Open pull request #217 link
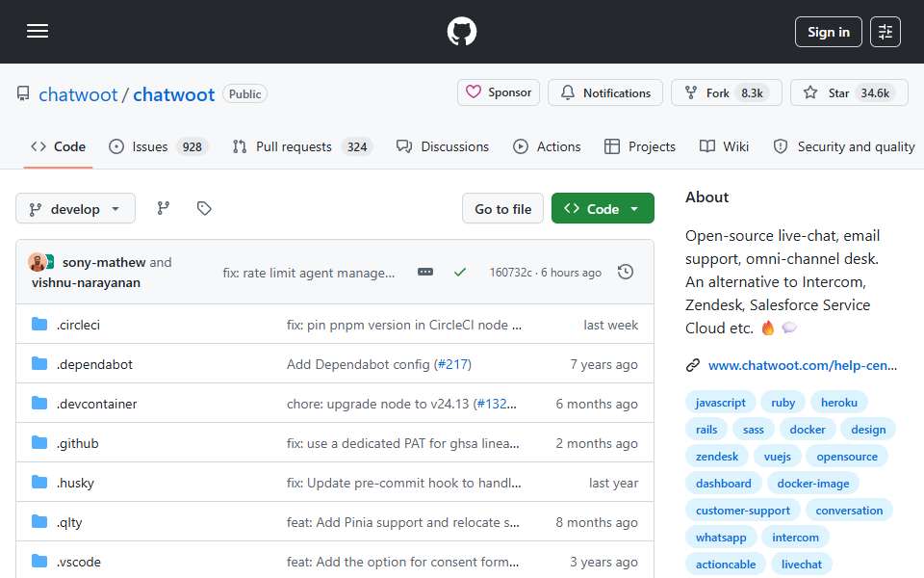Image resolution: width=924 pixels, height=578 pixels. pos(452,364)
